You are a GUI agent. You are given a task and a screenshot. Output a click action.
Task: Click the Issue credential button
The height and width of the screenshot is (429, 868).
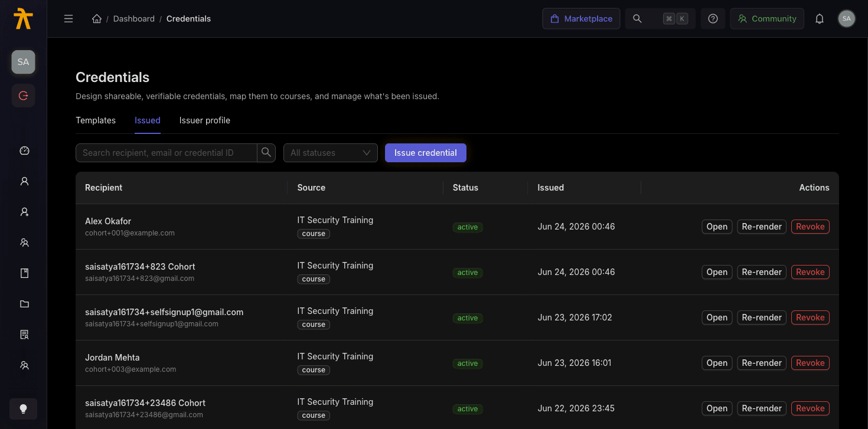(426, 153)
